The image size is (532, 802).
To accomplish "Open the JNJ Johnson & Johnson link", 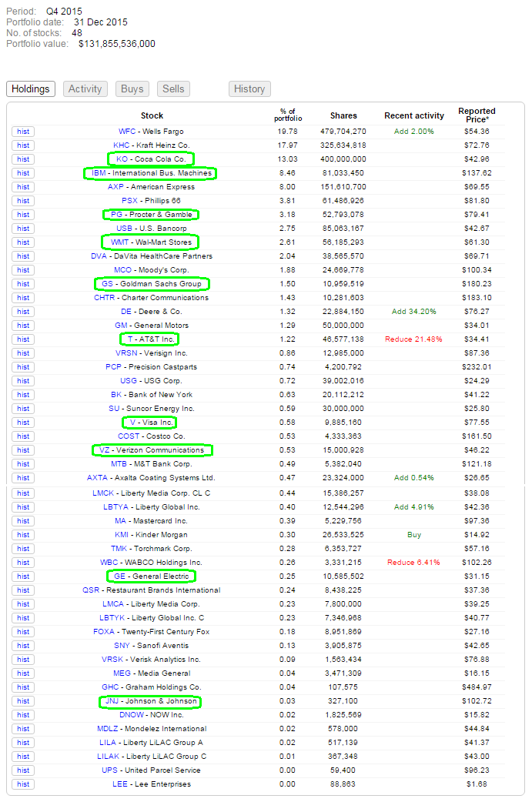I will tap(112, 700).
